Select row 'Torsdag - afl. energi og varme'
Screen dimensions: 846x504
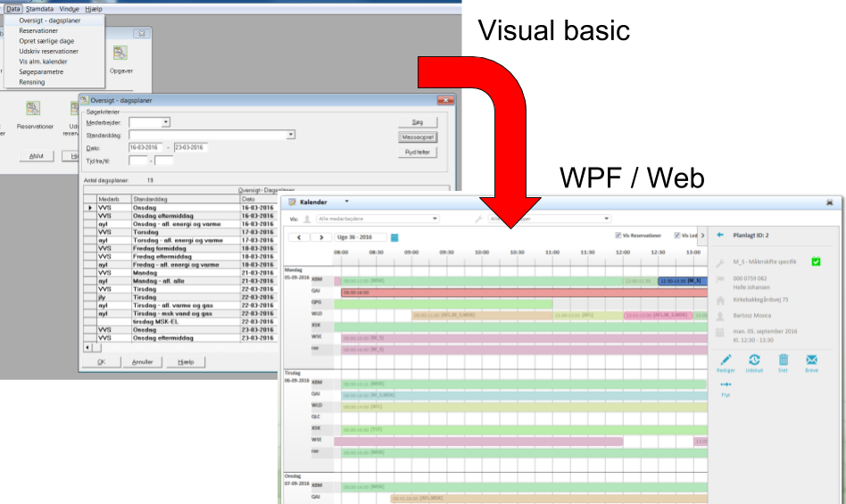[x=181, y=241]
